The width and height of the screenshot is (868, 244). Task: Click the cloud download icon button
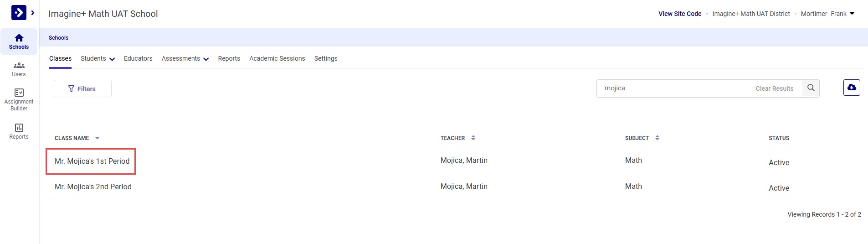click(x=851, y=88)
